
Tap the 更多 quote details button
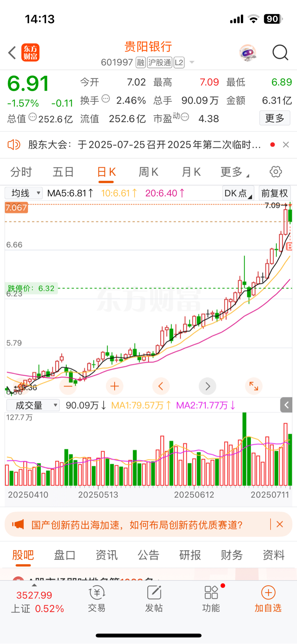(x=275, y=118)
